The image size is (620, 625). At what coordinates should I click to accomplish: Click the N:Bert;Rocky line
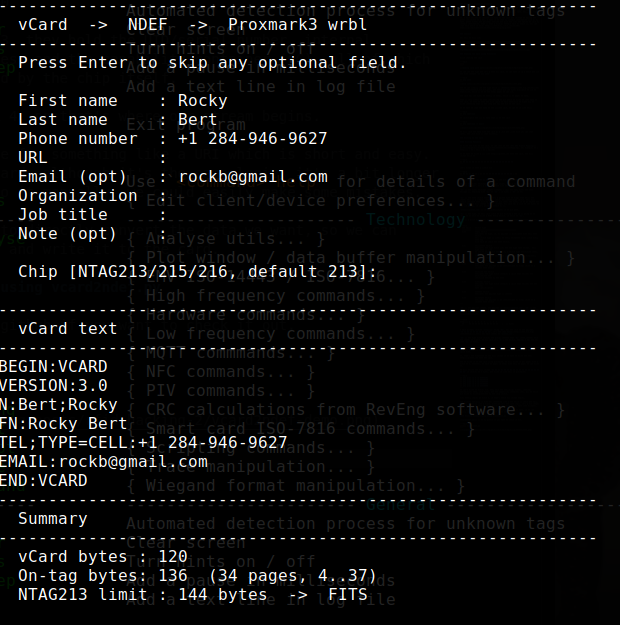tap(59, 405)
